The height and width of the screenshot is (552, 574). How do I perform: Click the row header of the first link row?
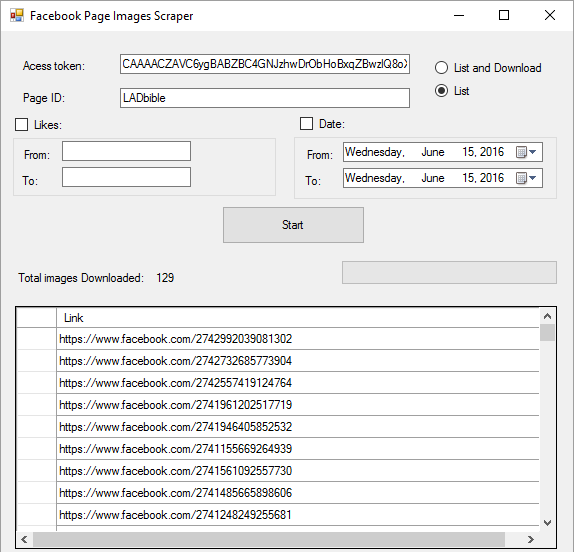(x=37, y=339)
